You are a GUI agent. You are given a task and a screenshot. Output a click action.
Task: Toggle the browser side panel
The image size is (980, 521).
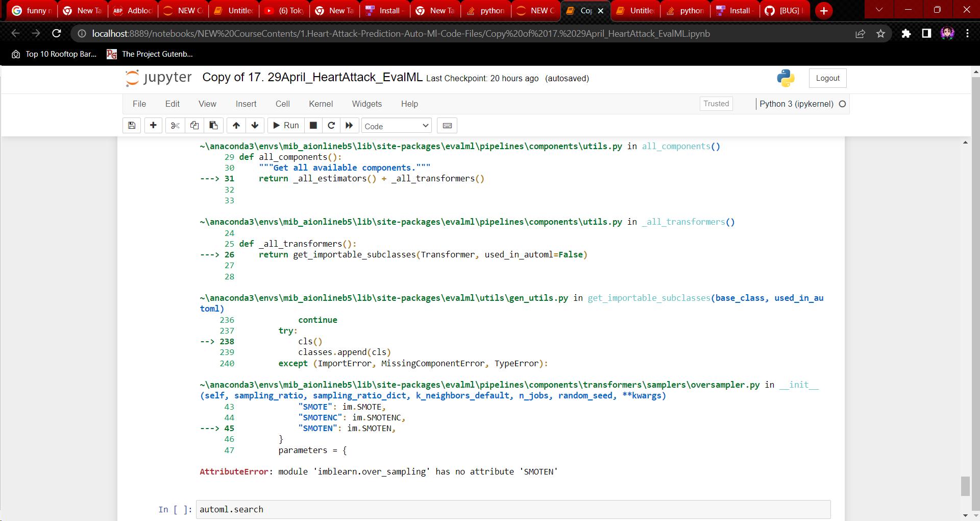(926, 34)
